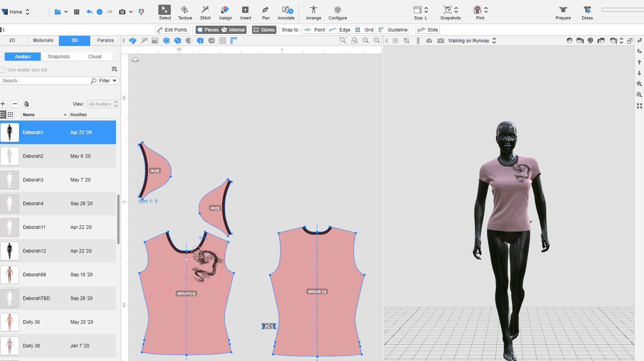This screenshot has width=644, height=361.
Task: Toggle Internal lines button
Action: pos(233,30)
